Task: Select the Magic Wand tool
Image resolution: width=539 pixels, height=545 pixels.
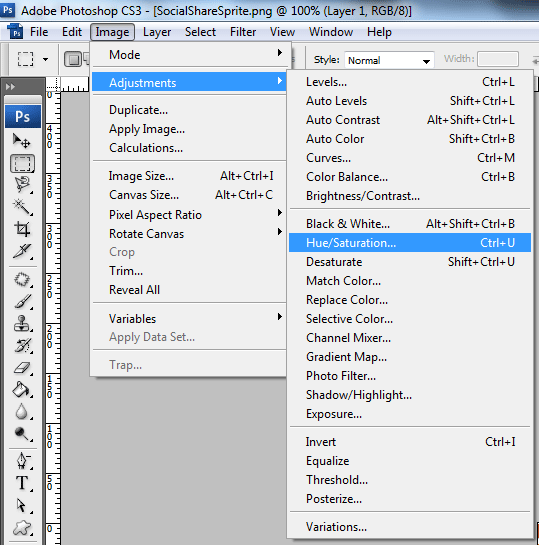Action: pyautogui.click(x=22, y=207)
